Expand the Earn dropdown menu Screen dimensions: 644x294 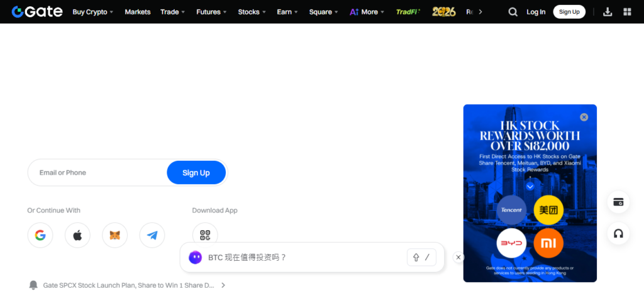click(287, 12)
